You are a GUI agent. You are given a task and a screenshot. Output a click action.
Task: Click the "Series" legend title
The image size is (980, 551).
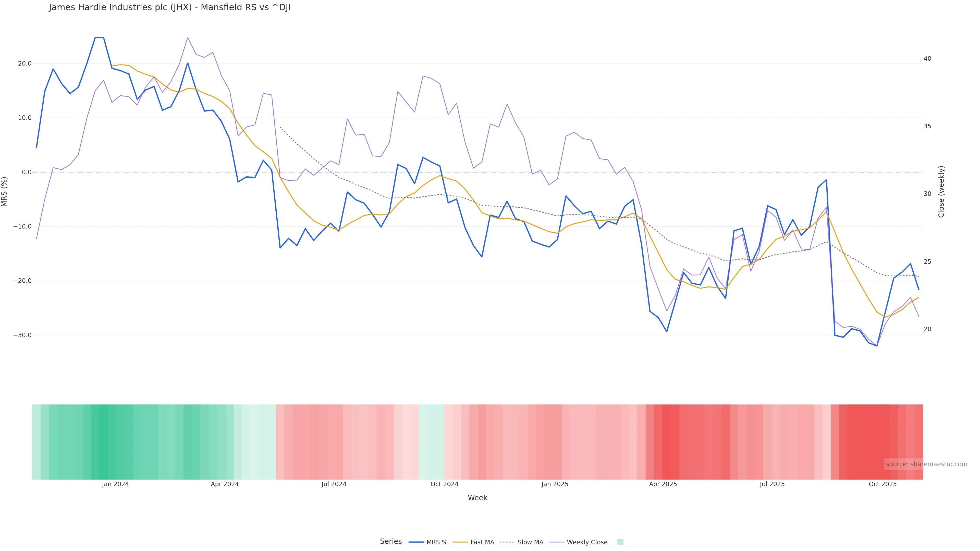point(391,542)
